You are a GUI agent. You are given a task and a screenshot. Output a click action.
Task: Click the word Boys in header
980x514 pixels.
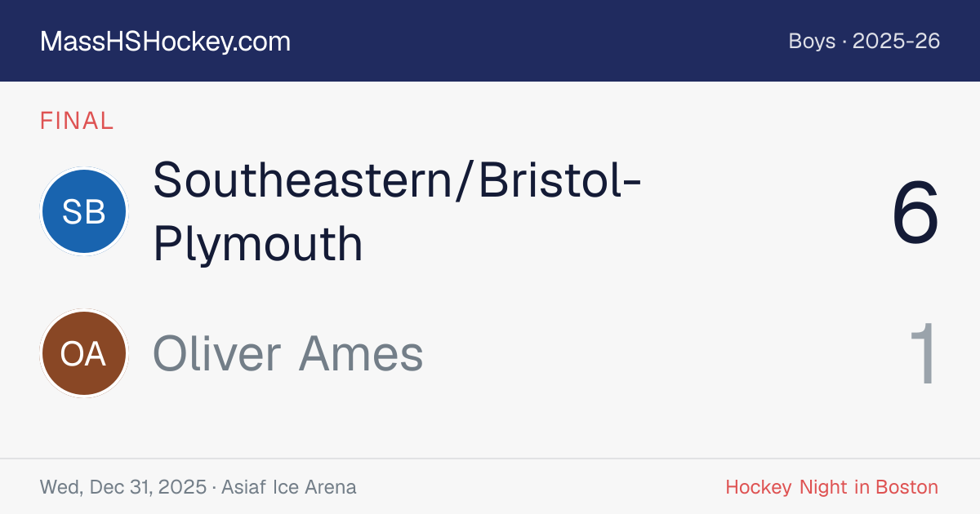coord(812,42)
